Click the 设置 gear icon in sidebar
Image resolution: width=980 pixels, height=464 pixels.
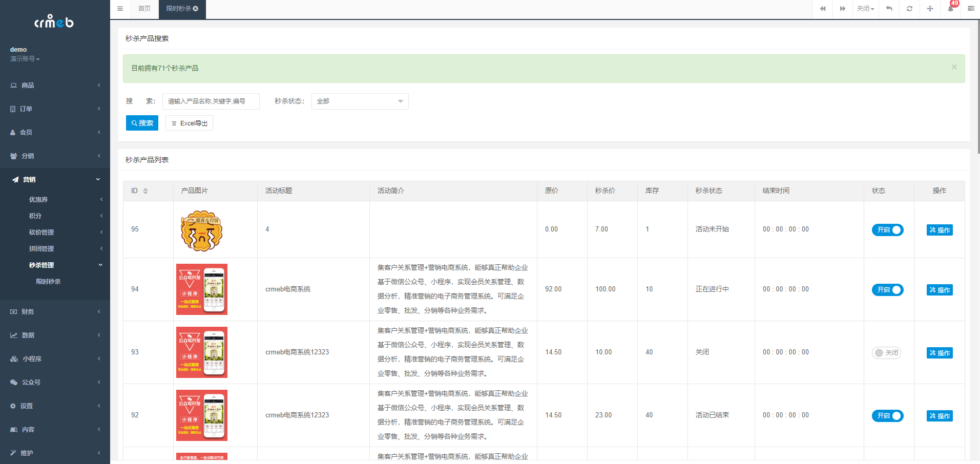(x=13, y=406)
